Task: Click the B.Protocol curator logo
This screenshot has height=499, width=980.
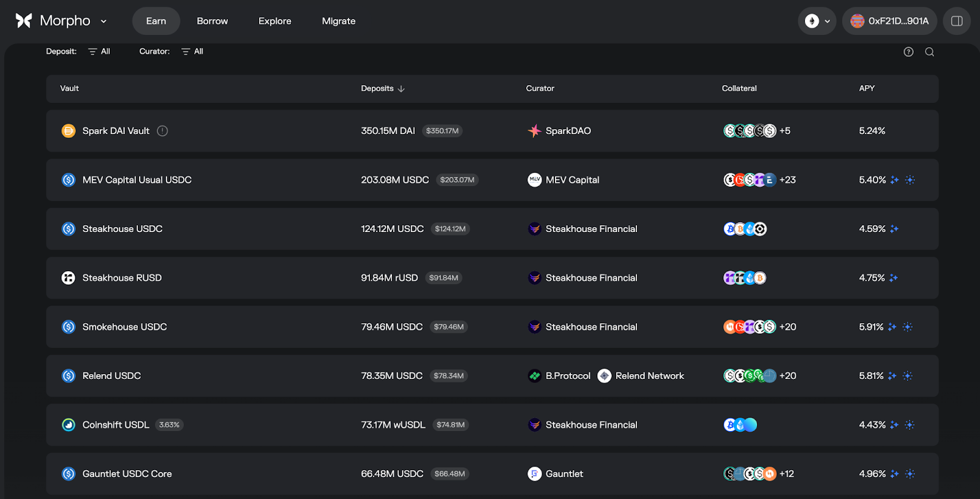Action: coord(535,376)
